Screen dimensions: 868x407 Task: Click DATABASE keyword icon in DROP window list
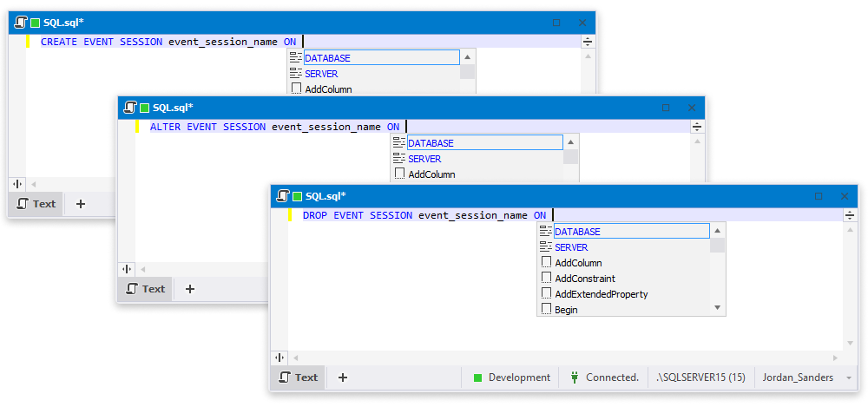point(546,232)
